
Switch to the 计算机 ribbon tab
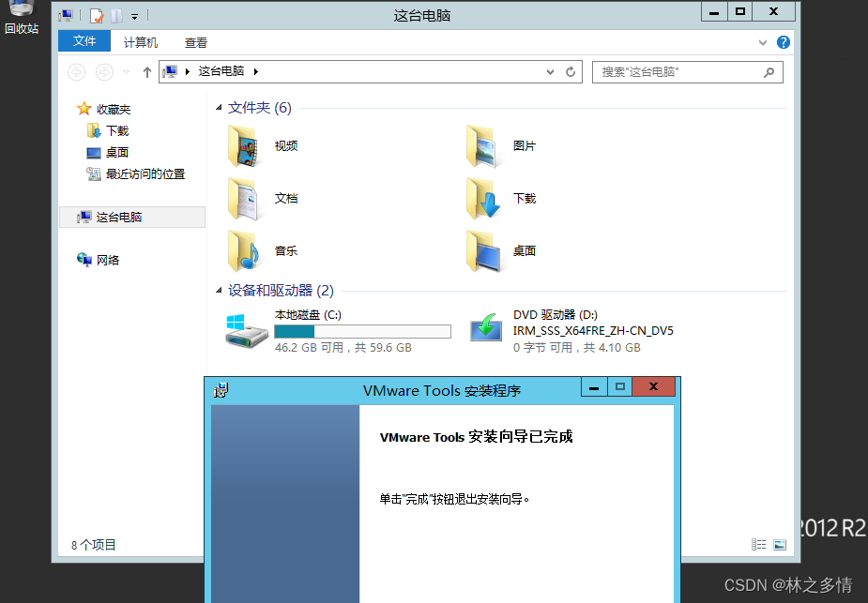click(141, 42)
